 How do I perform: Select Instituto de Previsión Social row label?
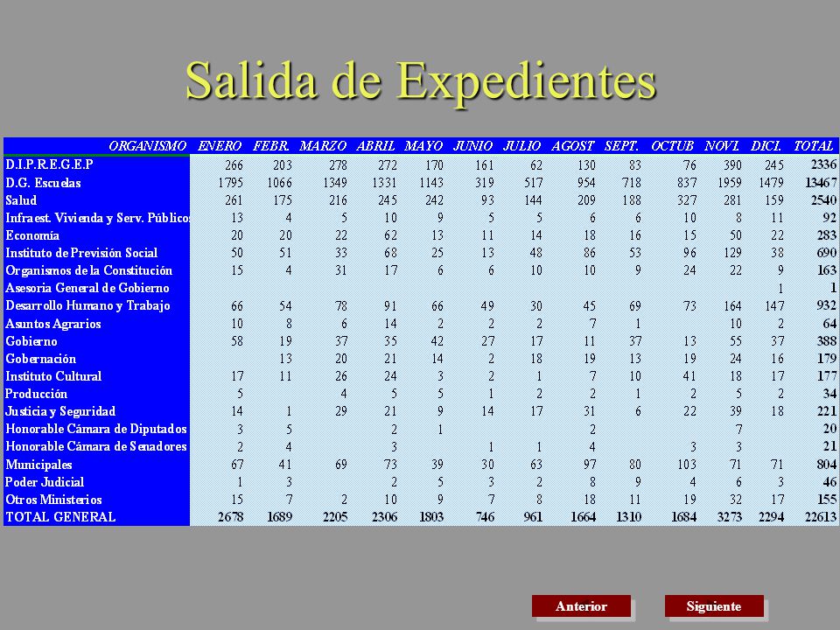[81, 253]
